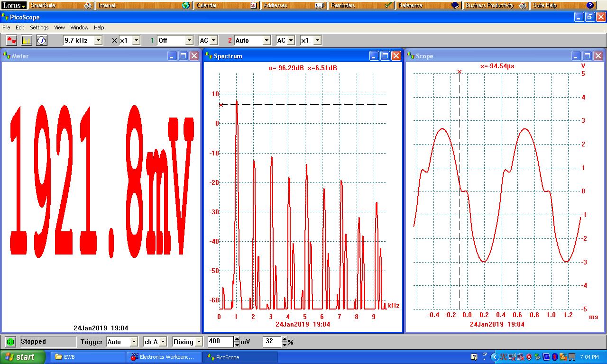Switch to Electronics Workbench taskbar button
The image size is (607, 364).
(164, 357)
